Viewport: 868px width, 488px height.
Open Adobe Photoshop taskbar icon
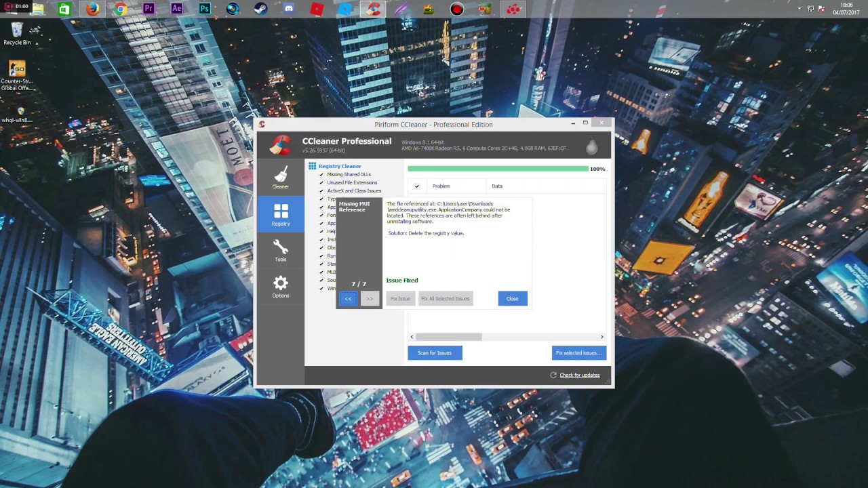click(204, 9)
